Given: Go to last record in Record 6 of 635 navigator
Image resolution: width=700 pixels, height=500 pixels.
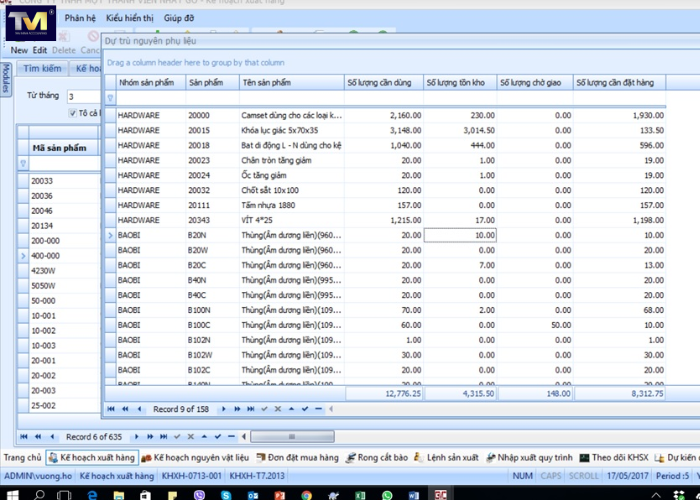Looking at the screenshot, I should coord(164,437).
